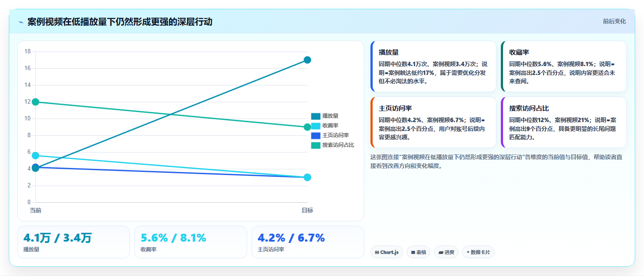Image resolution: width=644 pixels, height=276 pixels.
Task: Click the 4.1万 / 3.4万 stat card
Action: click(74, 242)
